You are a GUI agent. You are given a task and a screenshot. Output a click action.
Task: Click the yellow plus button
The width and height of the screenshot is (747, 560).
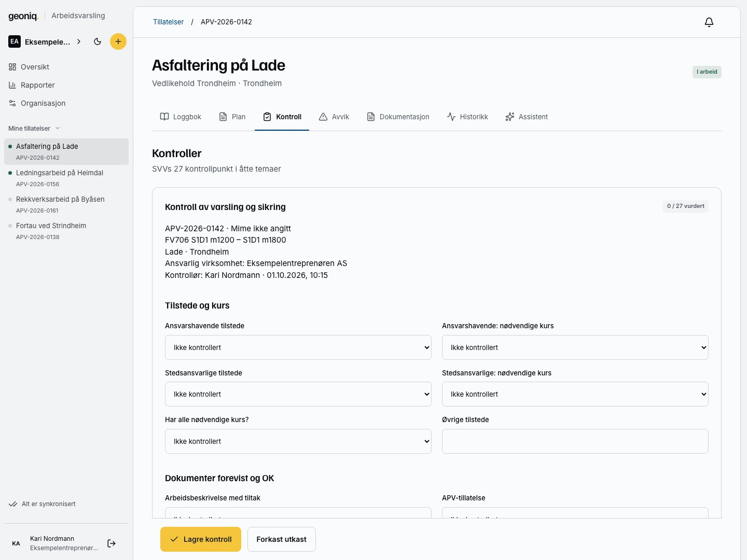[x=118, y=41]
